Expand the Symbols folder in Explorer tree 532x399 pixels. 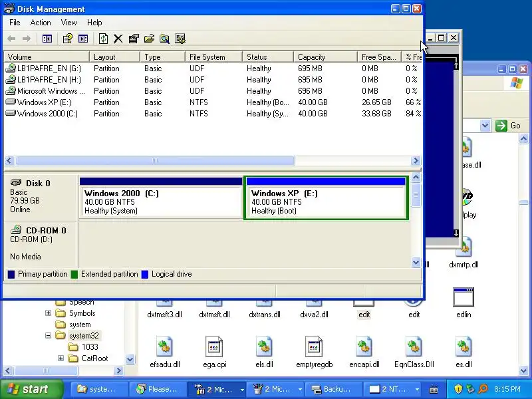(x=48, y=313)
